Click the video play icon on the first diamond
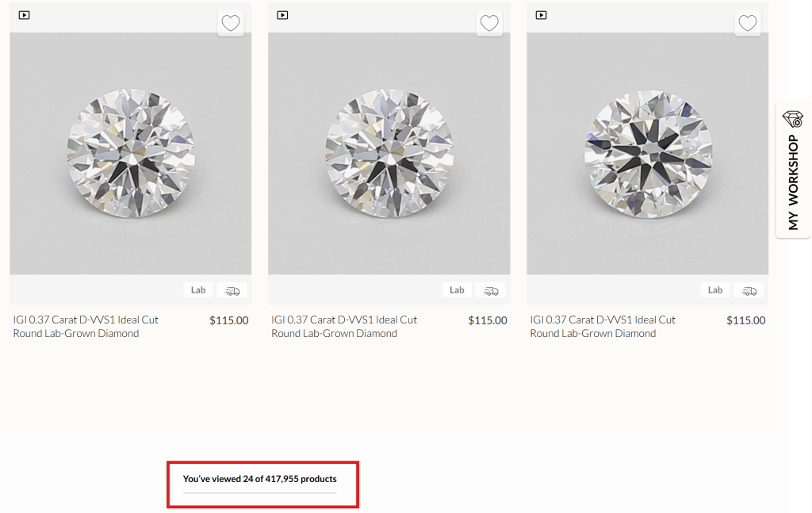This screenshot has height=513, width=812. click(24, 14)
